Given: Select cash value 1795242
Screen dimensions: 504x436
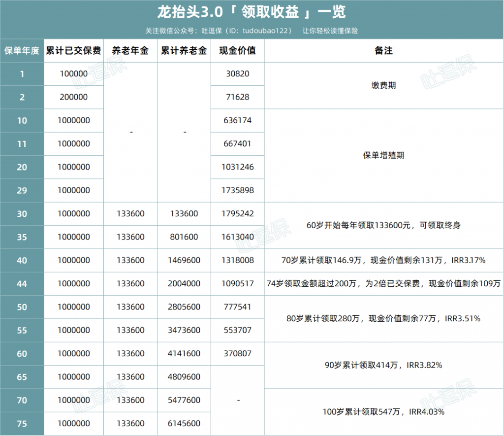Looking at the screenshot, I should tap(238, 214).
